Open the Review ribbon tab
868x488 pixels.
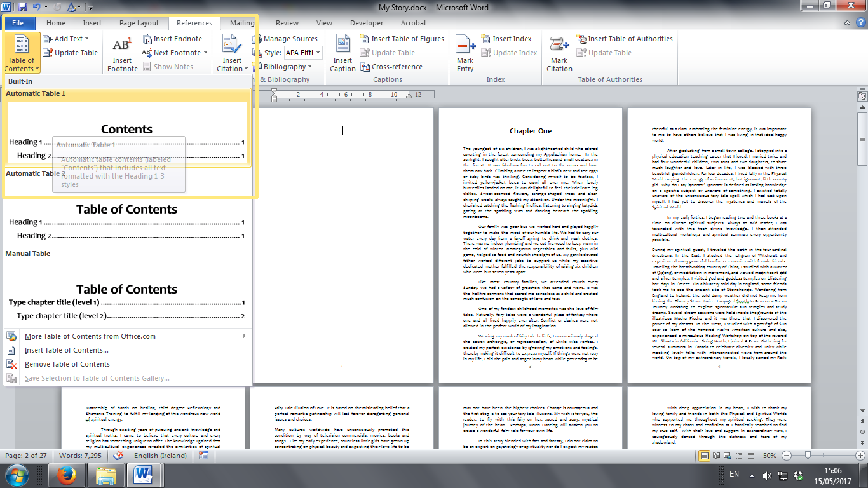[x=287, y=23]
